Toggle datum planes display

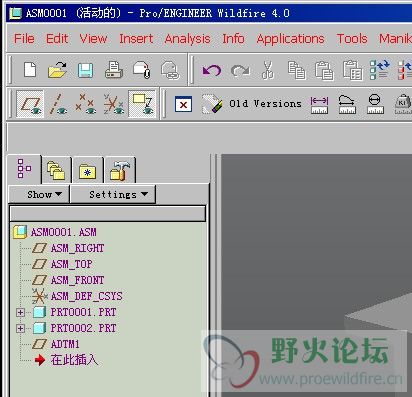tap(30, 104)
